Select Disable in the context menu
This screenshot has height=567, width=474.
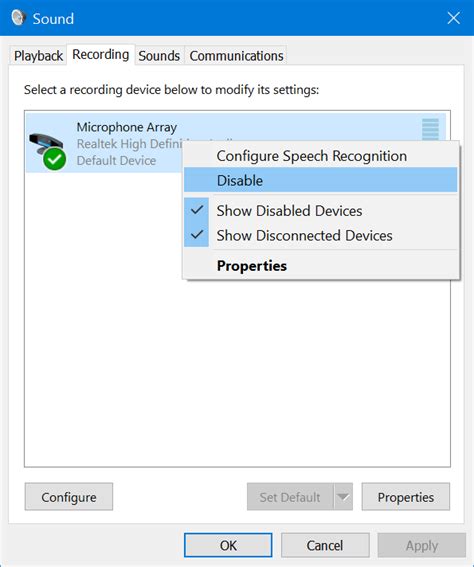click(x=321, y=180)
